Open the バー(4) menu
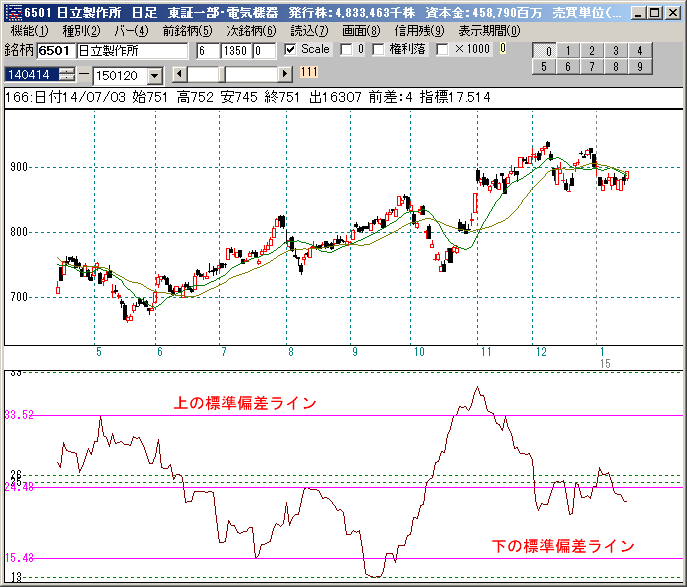687x587 pixels. pos(131,31)
